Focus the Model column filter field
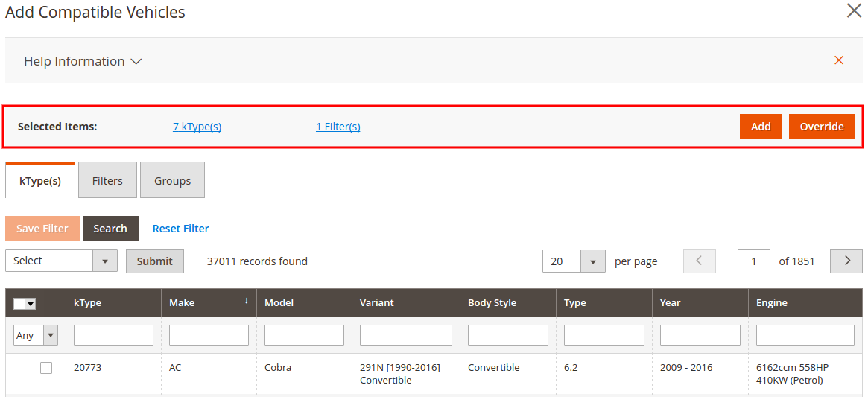868x397 pixels. pos(304,335)
